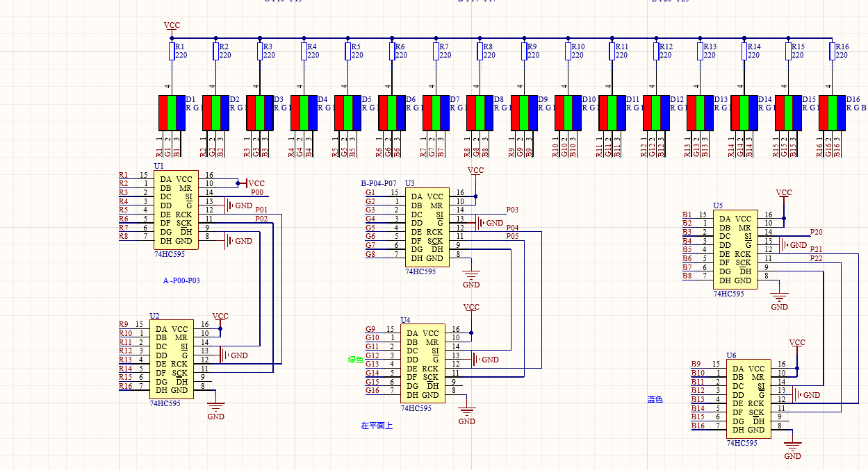Select the RGB LED D6
Screen dimensions: 868x470
click(392, 112)
